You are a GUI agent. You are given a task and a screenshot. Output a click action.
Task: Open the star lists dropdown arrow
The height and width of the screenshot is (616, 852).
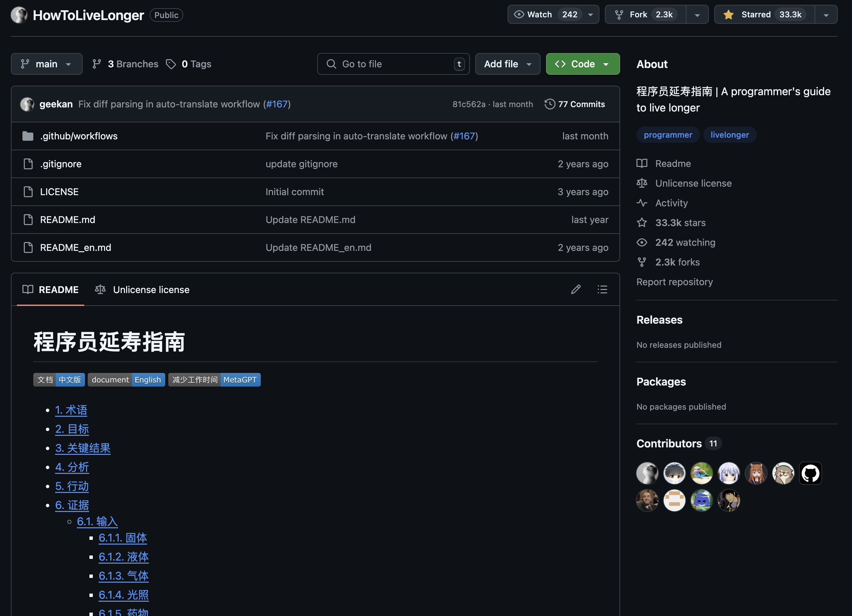pos(826,15)
